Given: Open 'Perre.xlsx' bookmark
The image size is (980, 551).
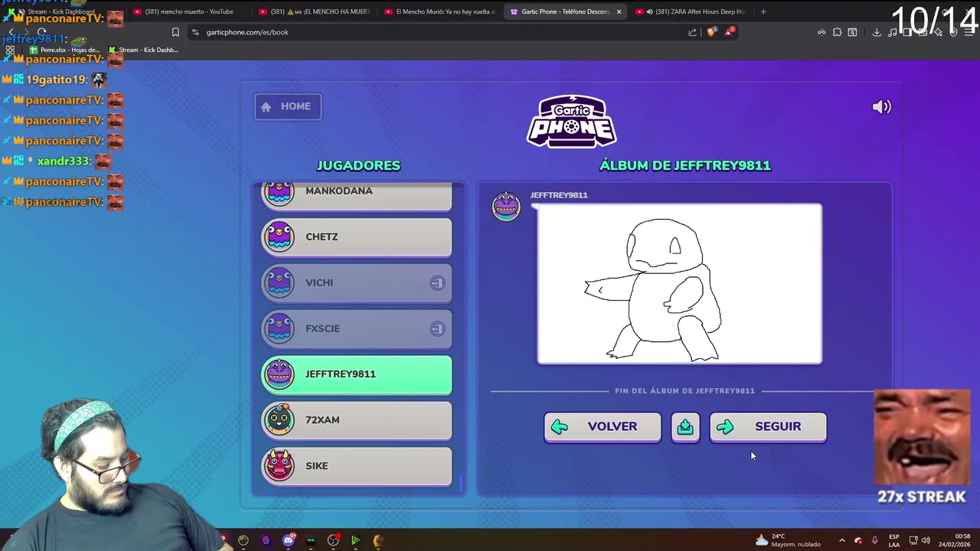Looking at the screenshot, I should coord(65,50).
